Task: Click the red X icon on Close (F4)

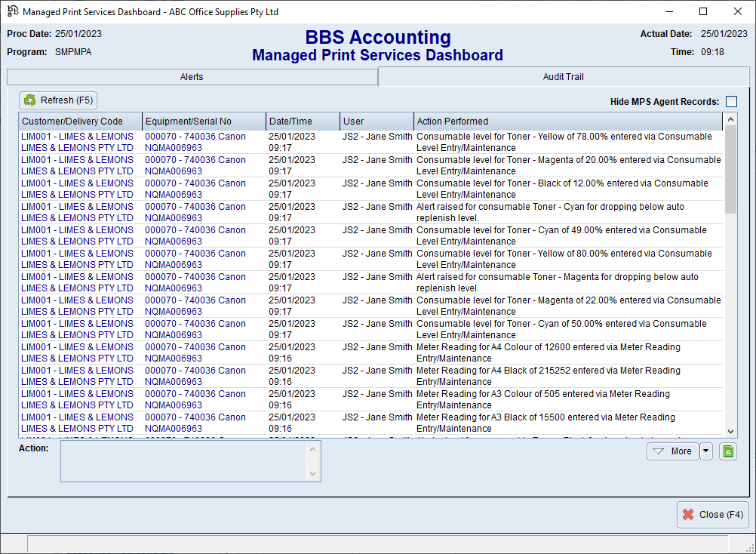Action: coord(688,515)
